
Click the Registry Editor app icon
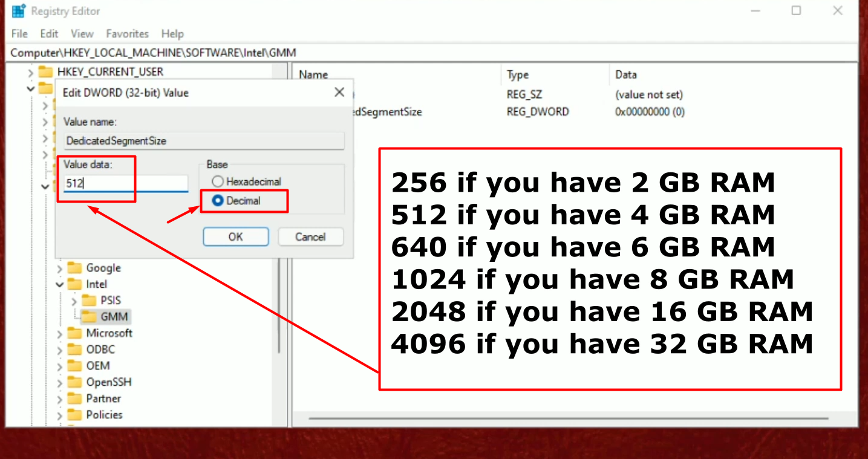click(x=19, y=11)
